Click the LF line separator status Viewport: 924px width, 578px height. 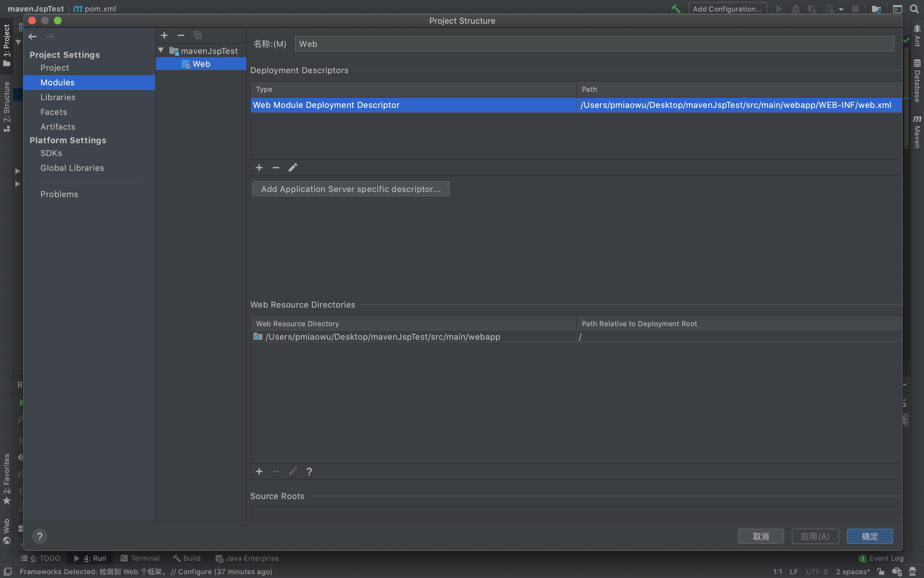[x=794, y=572]
